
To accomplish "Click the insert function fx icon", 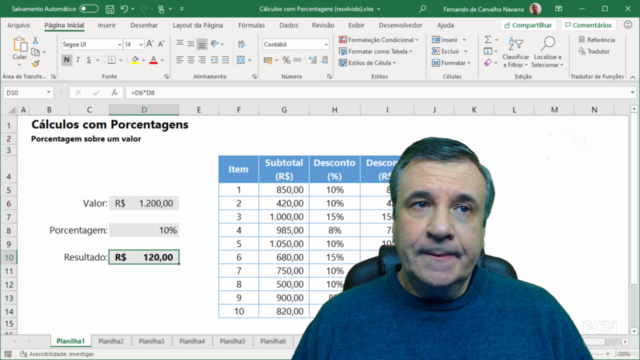I will pyautogui.click(x=114, y=93).
